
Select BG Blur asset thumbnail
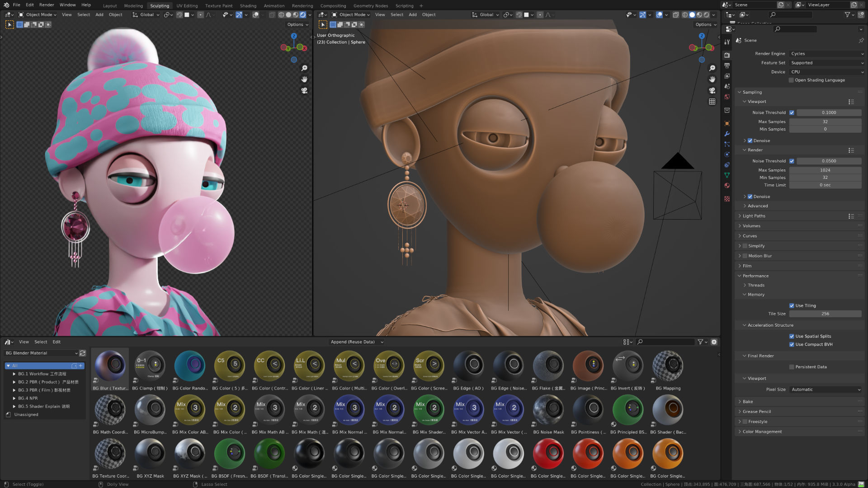coord(110,370)
